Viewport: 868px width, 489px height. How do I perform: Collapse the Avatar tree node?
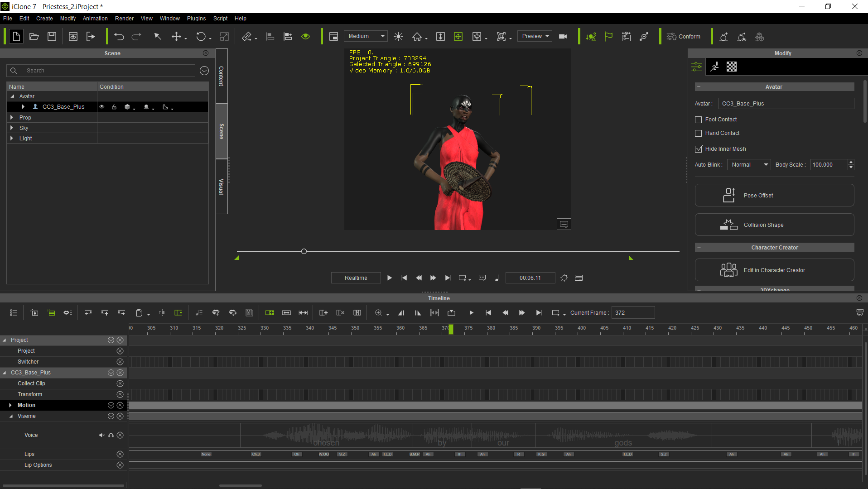point(12,96)
